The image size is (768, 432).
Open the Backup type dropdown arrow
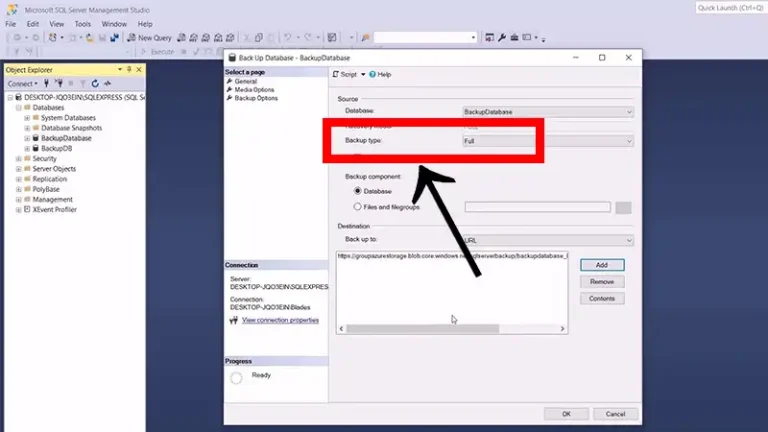tap(629, 141)
